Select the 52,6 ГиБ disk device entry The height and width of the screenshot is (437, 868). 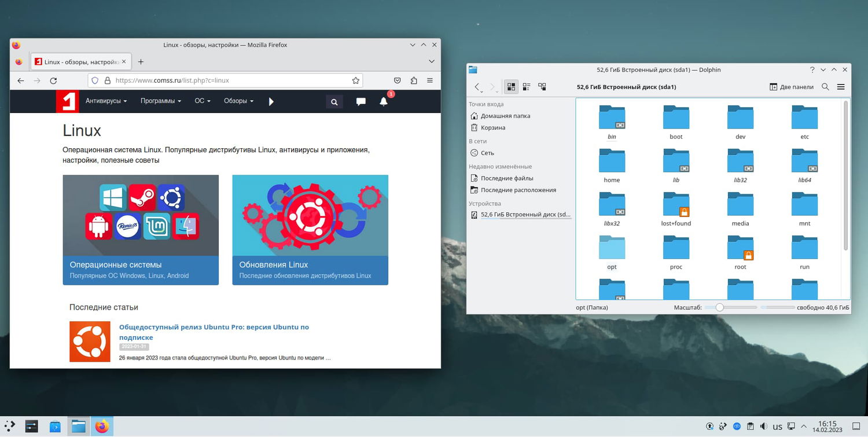(520, 215)
